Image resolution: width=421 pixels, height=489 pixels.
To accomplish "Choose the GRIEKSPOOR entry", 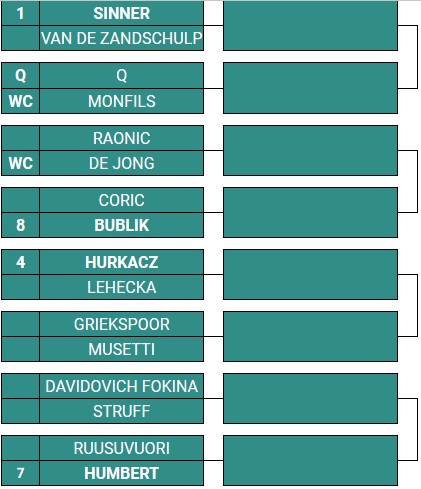I will click(121, 324).
